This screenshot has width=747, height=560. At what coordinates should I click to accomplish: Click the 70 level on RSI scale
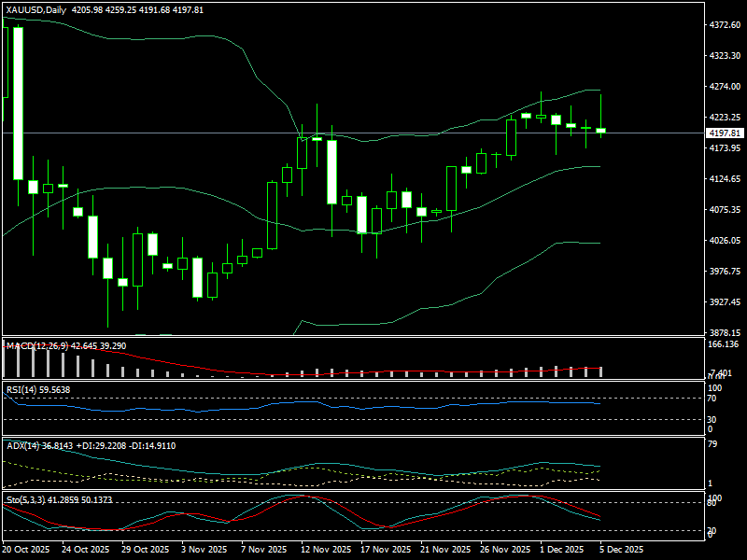coord(712,399)
